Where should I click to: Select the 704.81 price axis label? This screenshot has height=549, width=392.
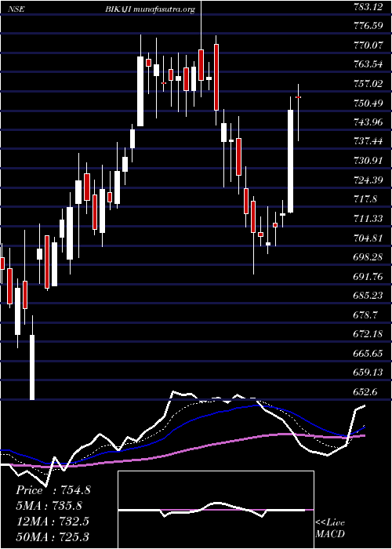coord(367,238)
